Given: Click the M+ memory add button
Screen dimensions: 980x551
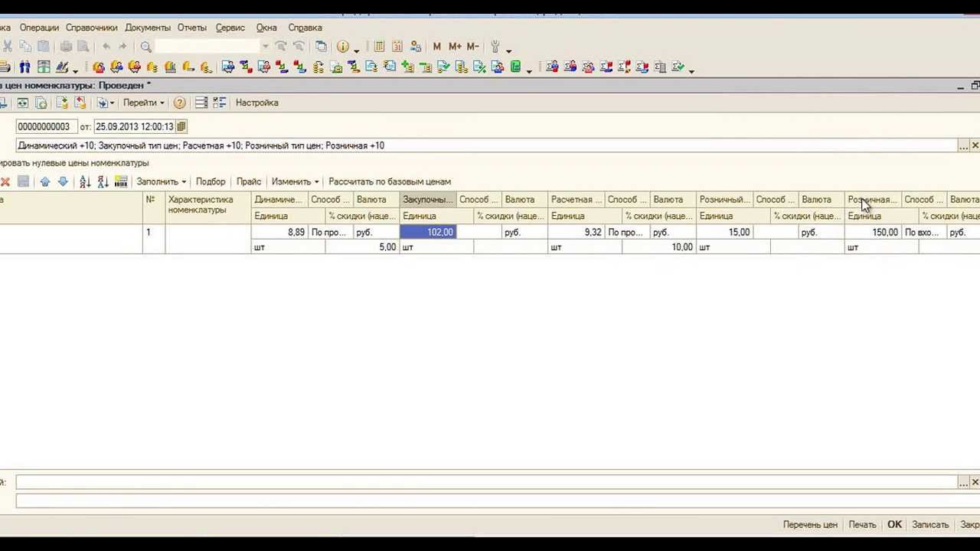Looking at the screenshot, I should (455, 47).
